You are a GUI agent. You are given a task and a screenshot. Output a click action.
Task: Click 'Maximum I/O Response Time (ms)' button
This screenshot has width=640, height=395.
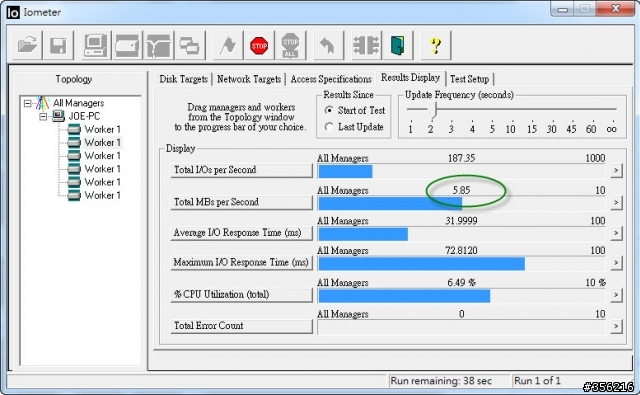[241, 263]
